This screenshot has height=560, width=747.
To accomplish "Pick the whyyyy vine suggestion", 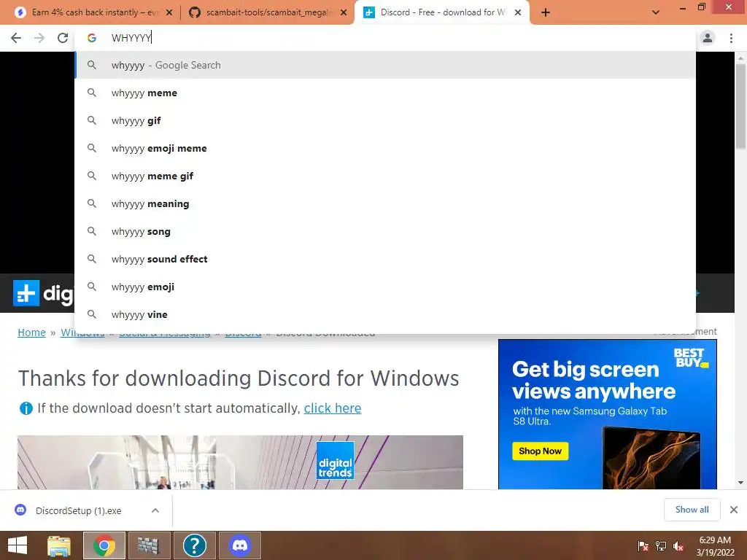I will point(385,314).
